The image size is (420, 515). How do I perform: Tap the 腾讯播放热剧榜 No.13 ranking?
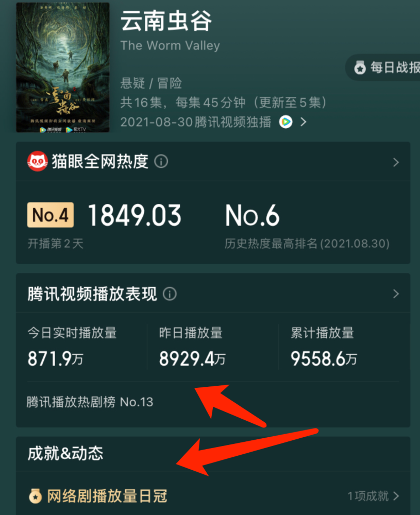pos(90,402)
